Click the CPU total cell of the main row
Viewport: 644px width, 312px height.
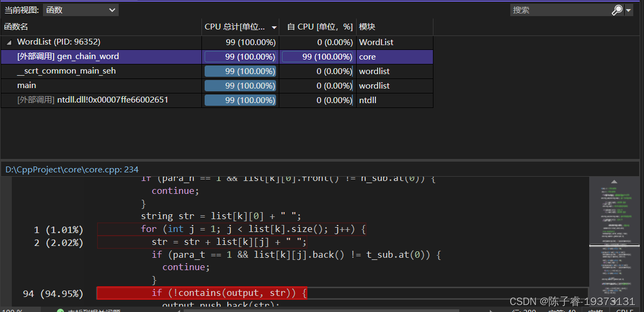point(240,85)
